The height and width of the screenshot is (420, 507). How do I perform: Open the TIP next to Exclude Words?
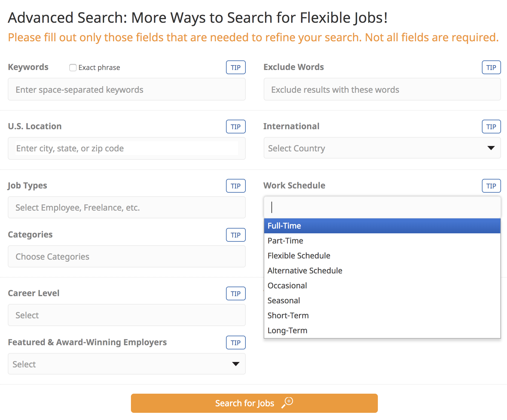coord(491,67)
